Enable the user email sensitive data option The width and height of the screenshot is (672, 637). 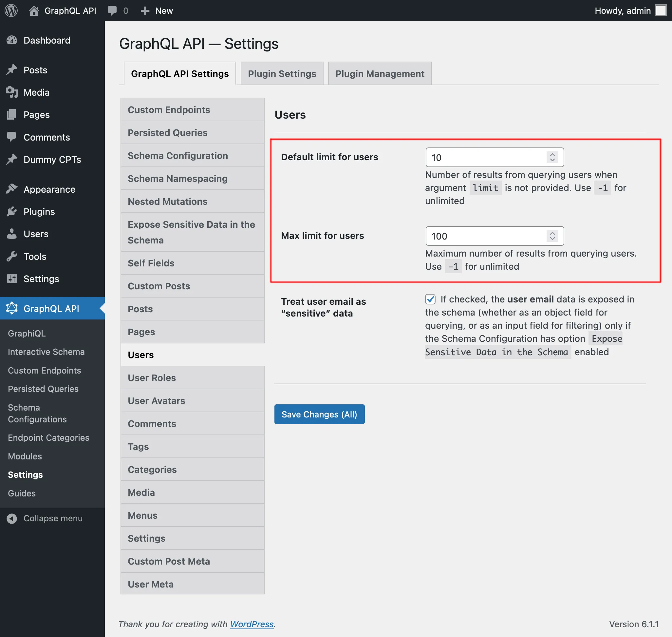pos(430,299)
